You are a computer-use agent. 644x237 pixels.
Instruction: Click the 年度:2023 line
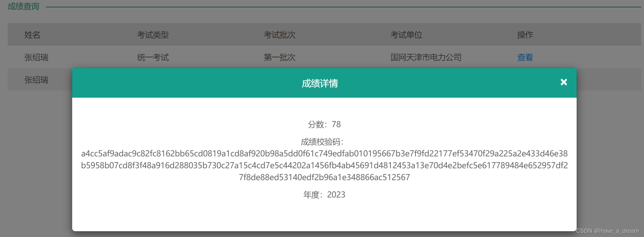tap(324, 195)
